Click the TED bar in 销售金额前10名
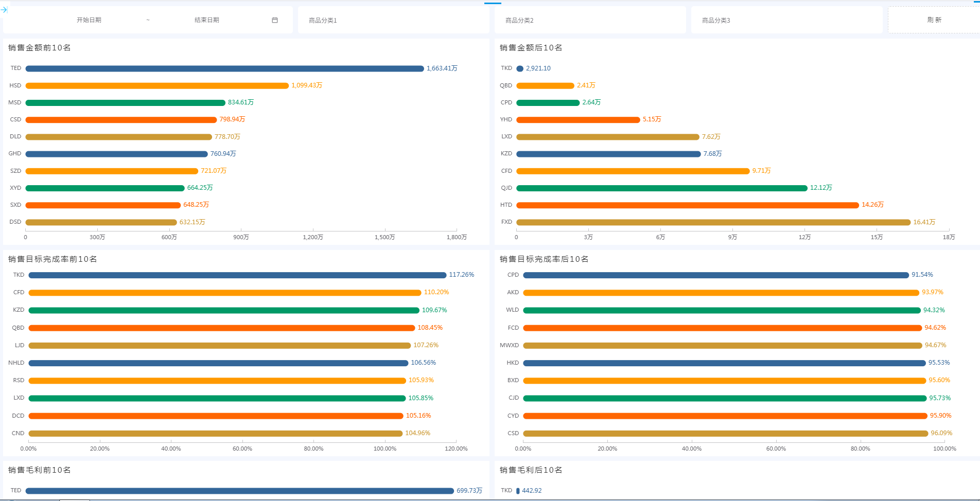The image size is (980, 501). (x=224, y=68)
